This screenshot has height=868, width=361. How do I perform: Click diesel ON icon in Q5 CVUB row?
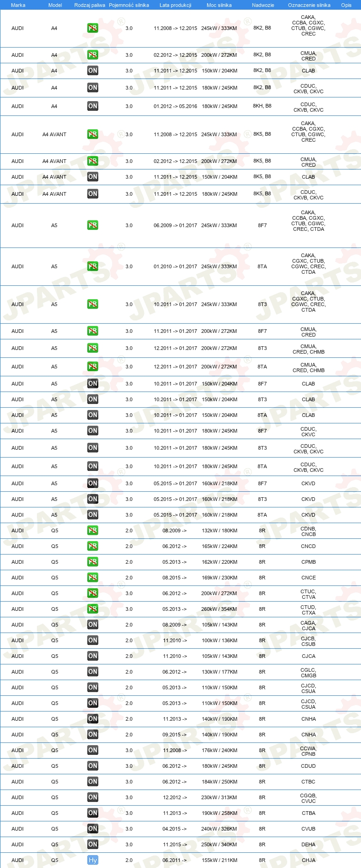(x=92, y=828)
